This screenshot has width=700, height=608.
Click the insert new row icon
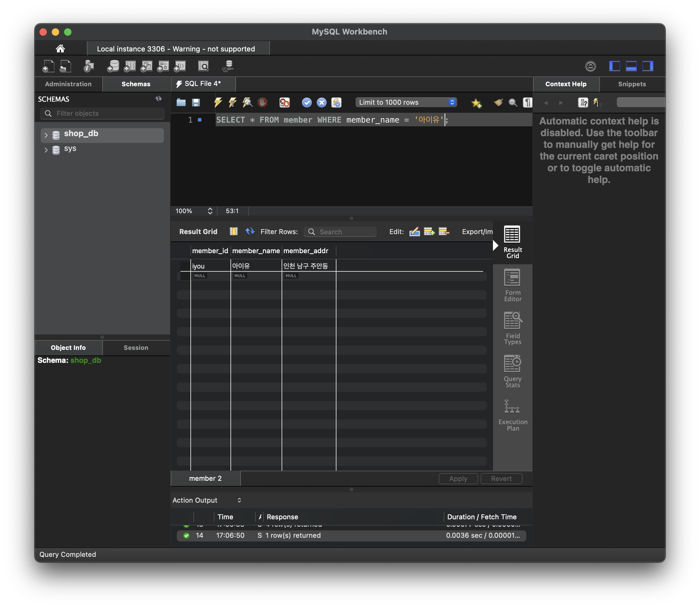click(x=429, y=231)
